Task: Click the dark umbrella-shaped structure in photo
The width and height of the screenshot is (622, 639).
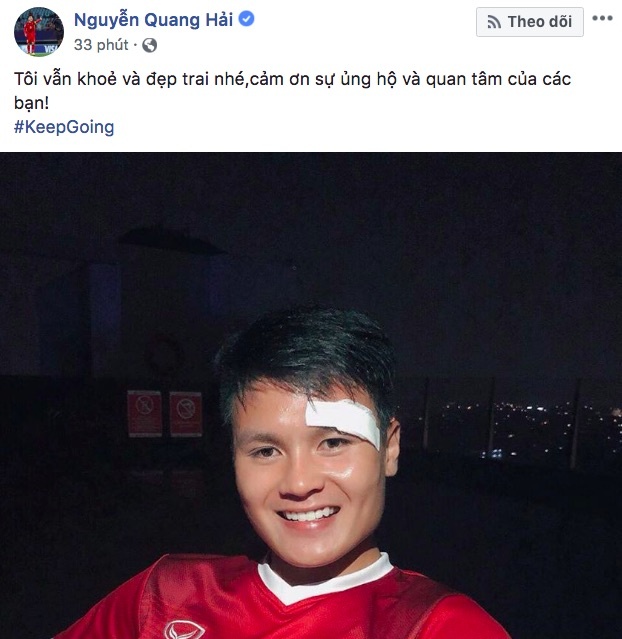Action: (x=171, y=240)
